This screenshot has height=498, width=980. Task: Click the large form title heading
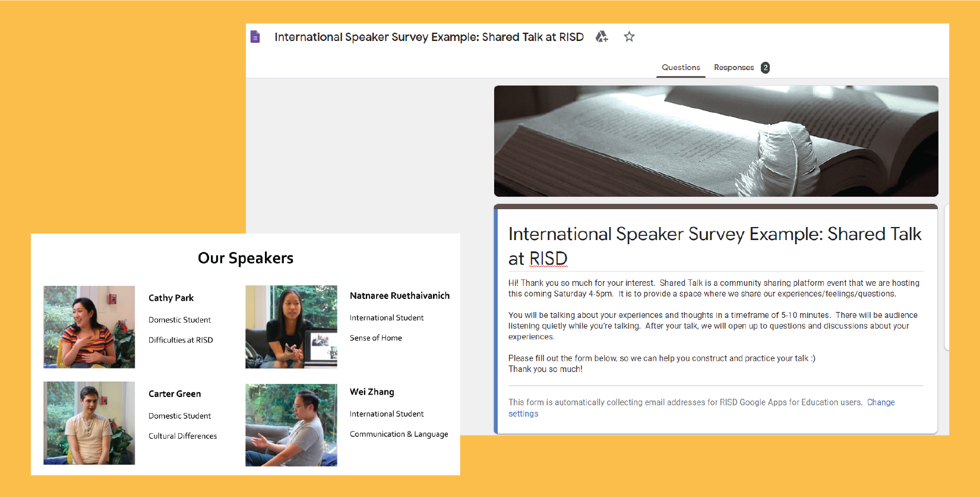(715, 246)
